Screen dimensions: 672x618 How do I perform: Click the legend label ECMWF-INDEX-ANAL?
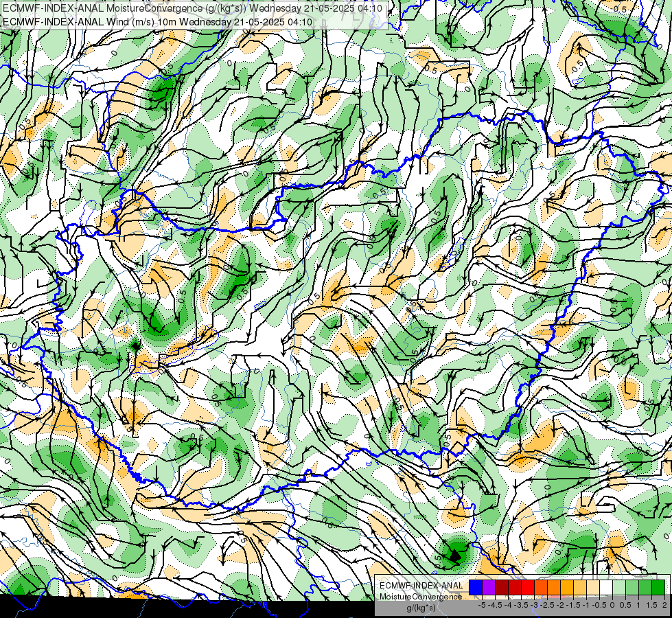coord(421,586)
